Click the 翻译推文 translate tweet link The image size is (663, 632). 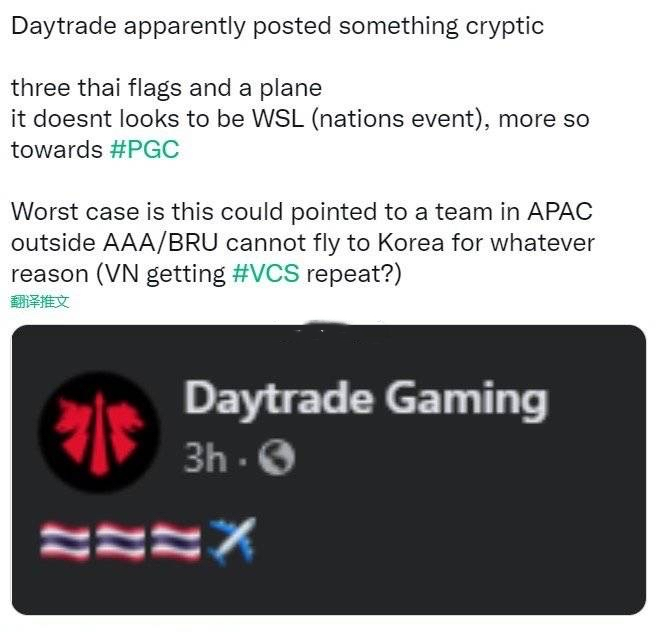click(39, 302)
